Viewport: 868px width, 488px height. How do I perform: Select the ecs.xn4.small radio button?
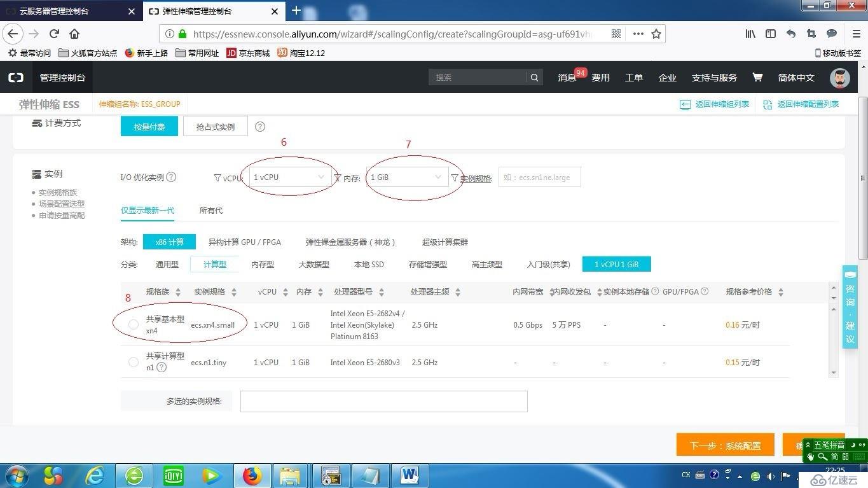coord(133,324)
